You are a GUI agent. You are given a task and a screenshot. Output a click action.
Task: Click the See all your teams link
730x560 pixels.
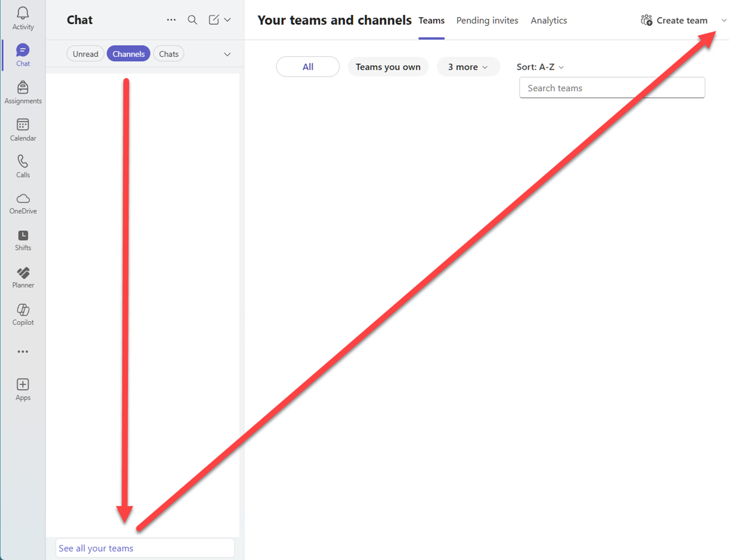96,548
